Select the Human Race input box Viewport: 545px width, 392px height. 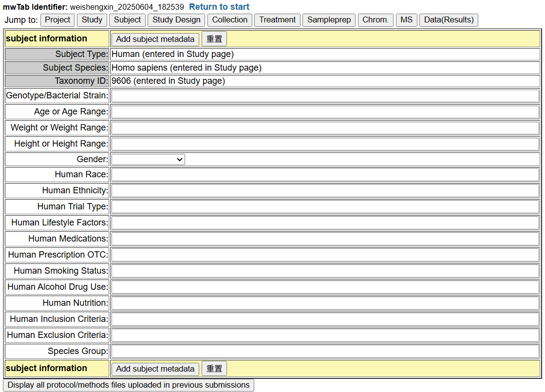point(325,175)
